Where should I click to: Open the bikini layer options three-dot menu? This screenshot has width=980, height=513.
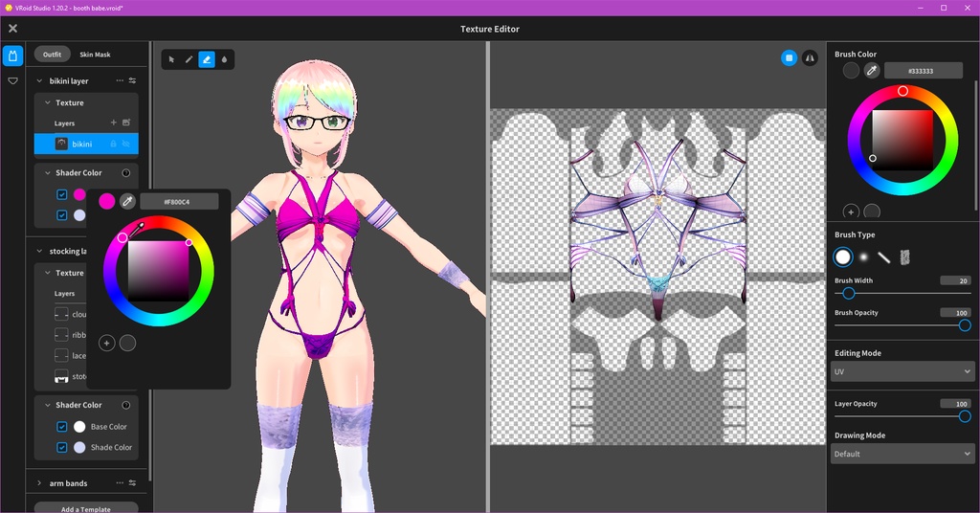(x=120, y=80)
